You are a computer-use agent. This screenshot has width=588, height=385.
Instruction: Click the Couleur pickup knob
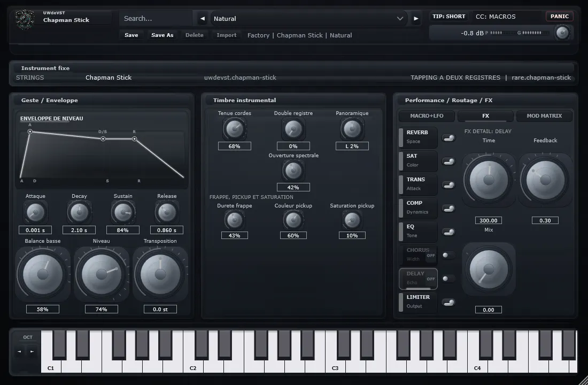click(293, 220)
